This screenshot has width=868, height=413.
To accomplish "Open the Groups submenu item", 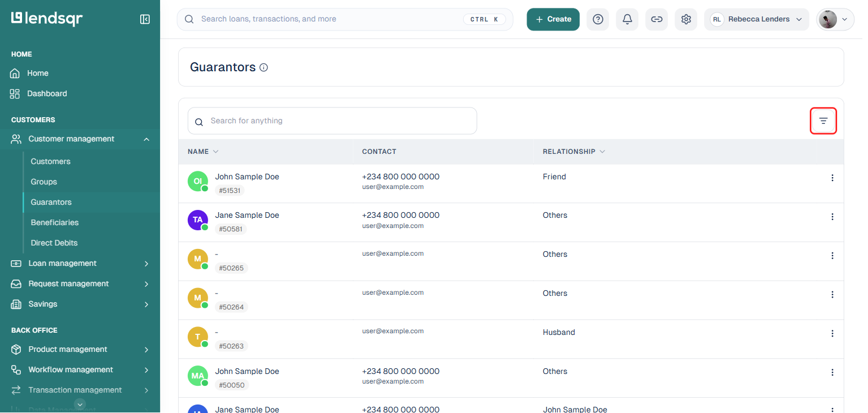I will pos(44,182).
